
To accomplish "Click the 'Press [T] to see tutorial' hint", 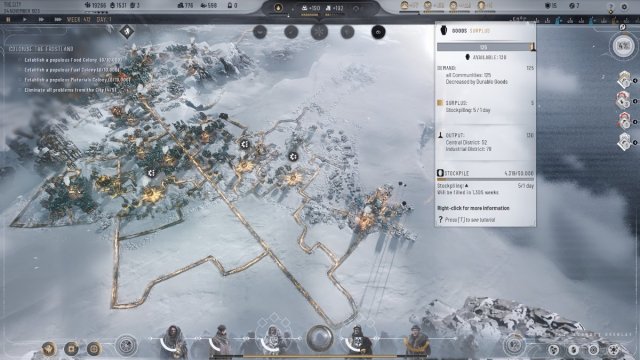I will click(470, 220).
